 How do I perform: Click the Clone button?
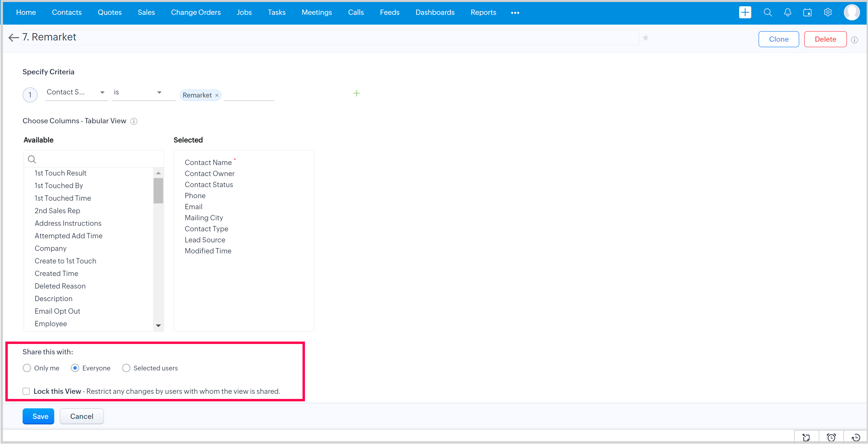click(x=778, y=39)
